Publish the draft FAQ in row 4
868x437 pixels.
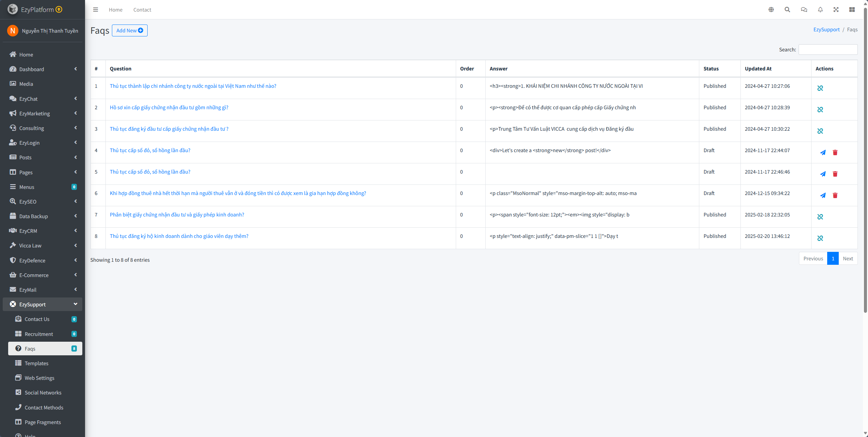(x=823, y=152)
